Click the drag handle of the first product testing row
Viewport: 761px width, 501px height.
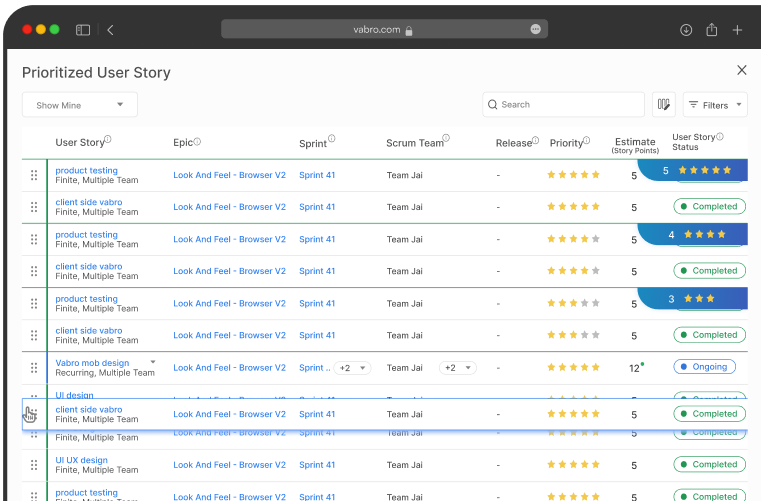pyautogui.click(x=34, y=175)
